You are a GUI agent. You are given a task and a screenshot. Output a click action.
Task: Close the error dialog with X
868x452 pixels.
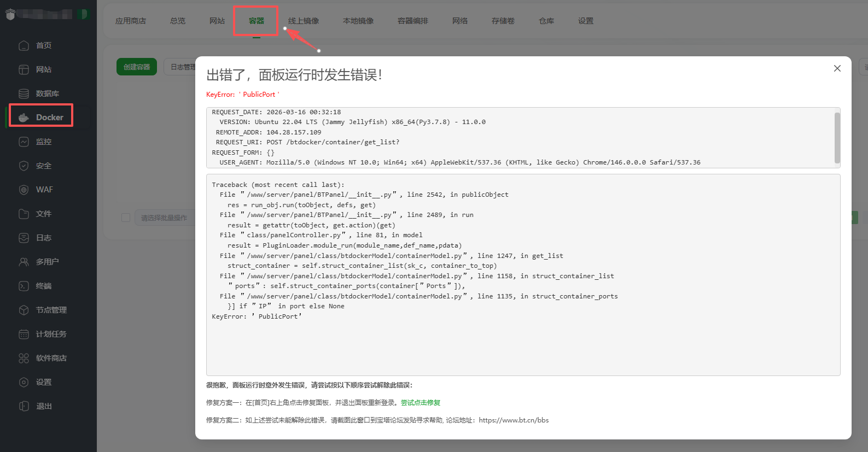(x=837, y=68)
